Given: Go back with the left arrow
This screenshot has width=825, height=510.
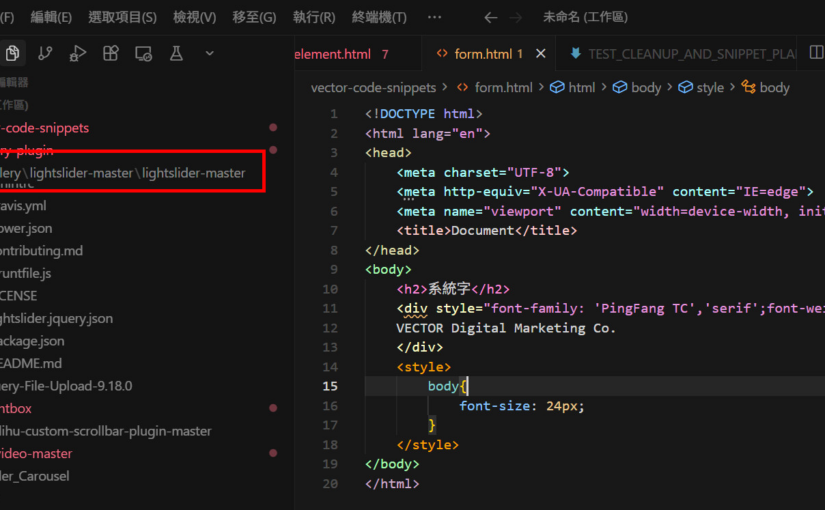Looking at the screenshot, I should 490,17.
